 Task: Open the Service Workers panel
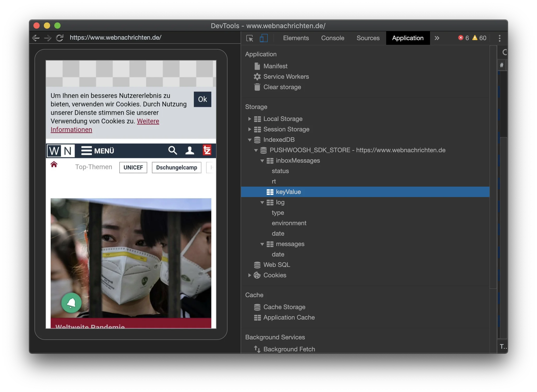tap(285, 76)
